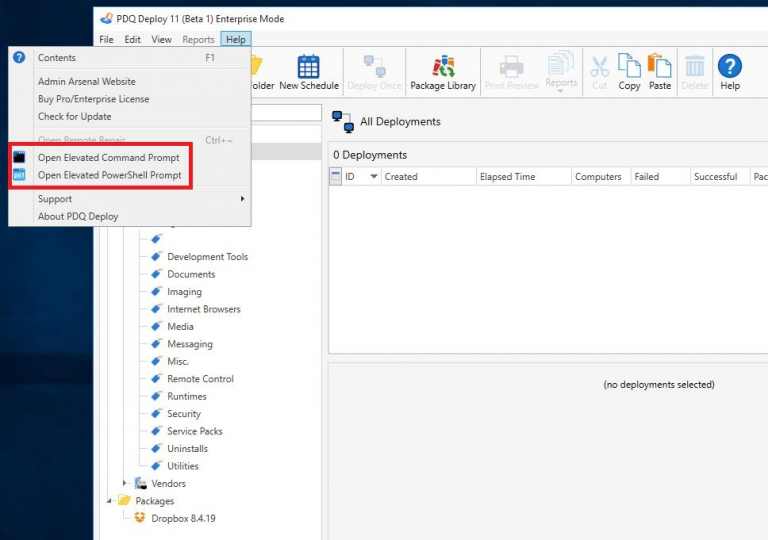Sort by the Elapsed Time column header
The width and height of the screenshot is (768, 540).
(x=524, y=176)
